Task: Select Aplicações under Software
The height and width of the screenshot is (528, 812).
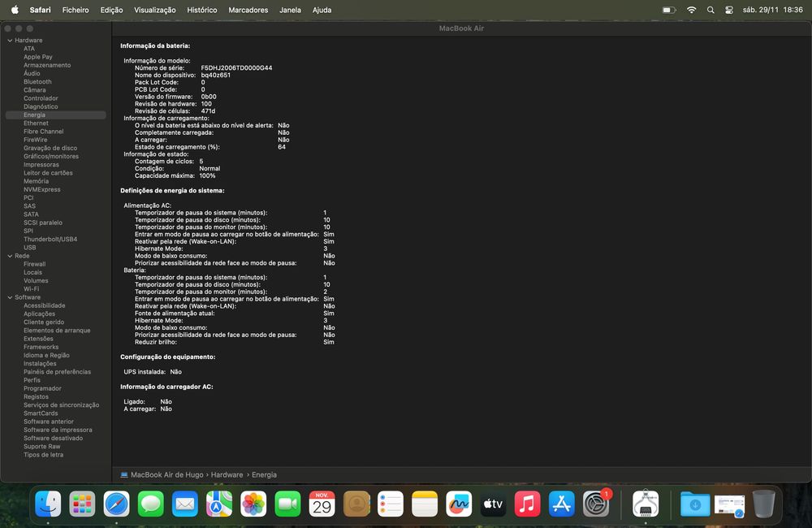Action: pyautogui.click(x=39, y=314)
